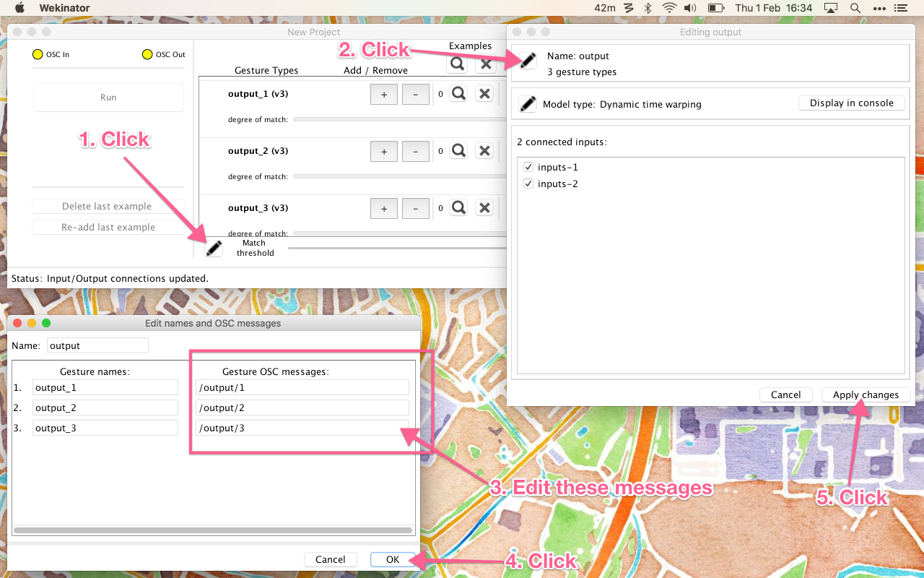View examples for output_3 with magnifier icon
The image size is (924, 578).
click(x=458, y=208)
